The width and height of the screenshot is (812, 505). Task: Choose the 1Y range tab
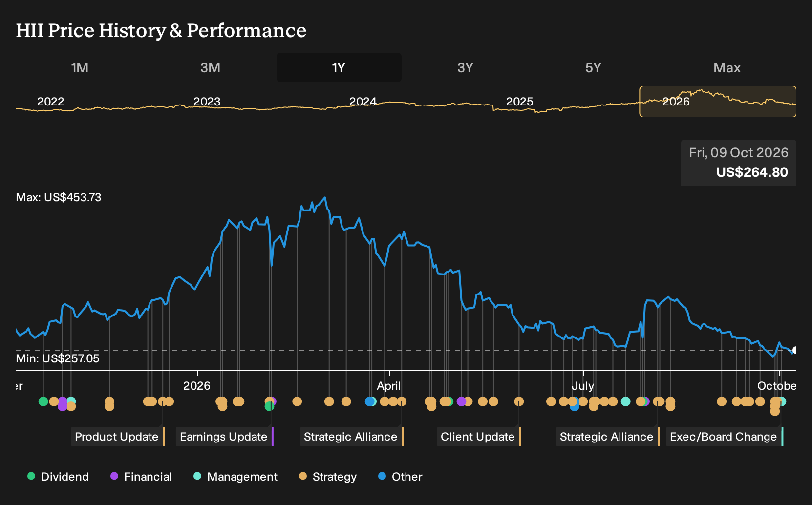[x=339, y=67]
